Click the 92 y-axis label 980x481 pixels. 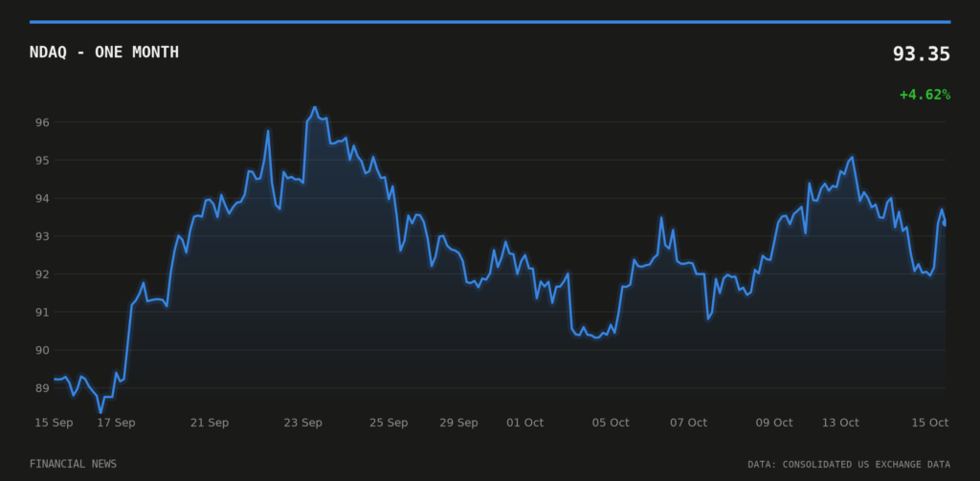coord(41,274)
